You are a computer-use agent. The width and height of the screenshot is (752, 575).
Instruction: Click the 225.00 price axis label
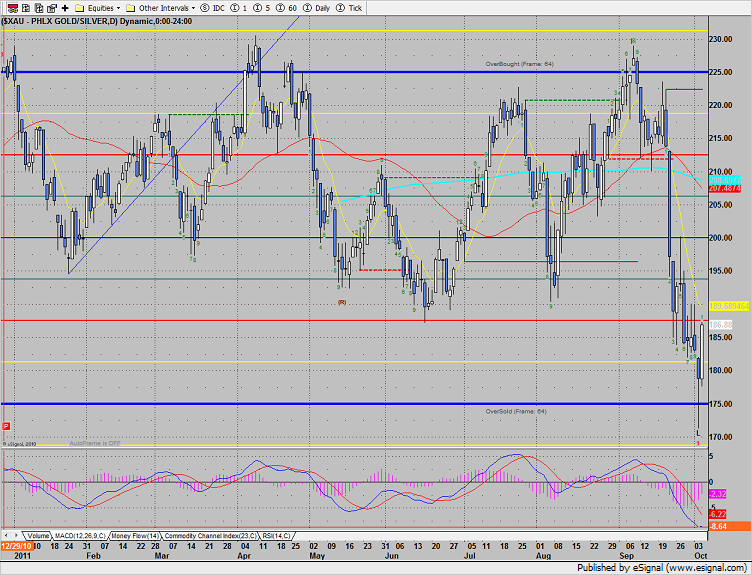pos(721,72)
